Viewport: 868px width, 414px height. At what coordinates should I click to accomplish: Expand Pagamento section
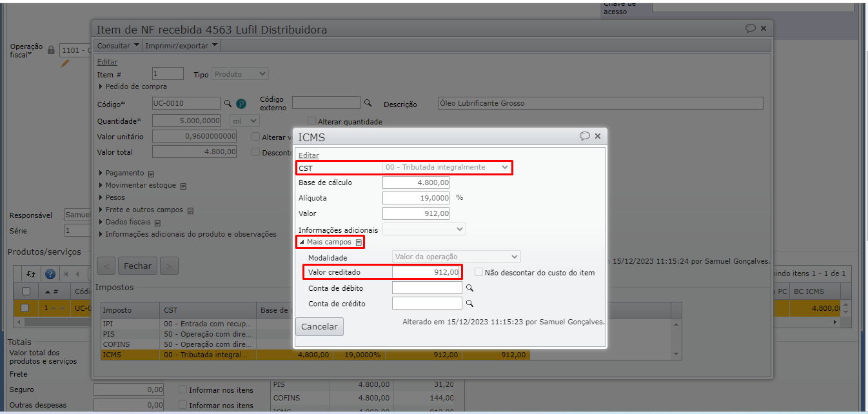coord(121,173)
